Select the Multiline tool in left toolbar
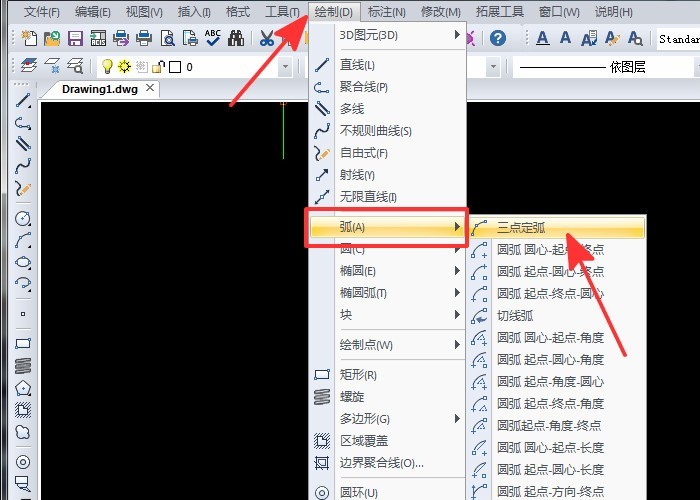The image size is (700, 500). (x=23, y=143)
